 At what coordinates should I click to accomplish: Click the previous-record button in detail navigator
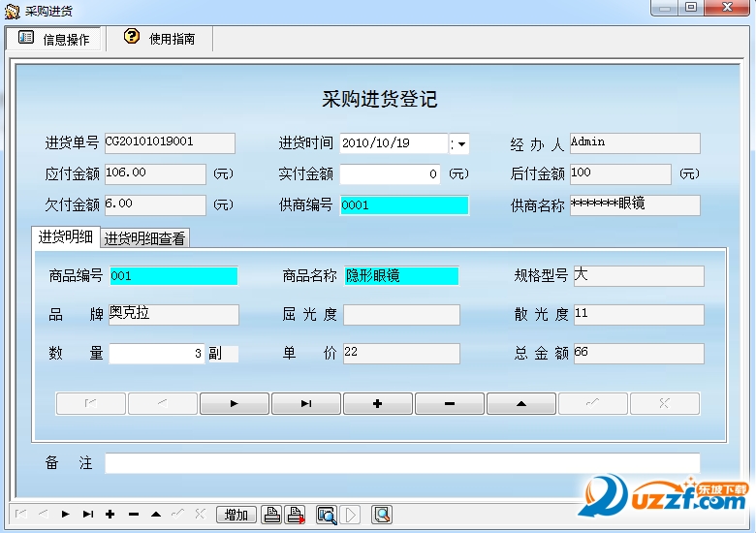click(163, 403)
